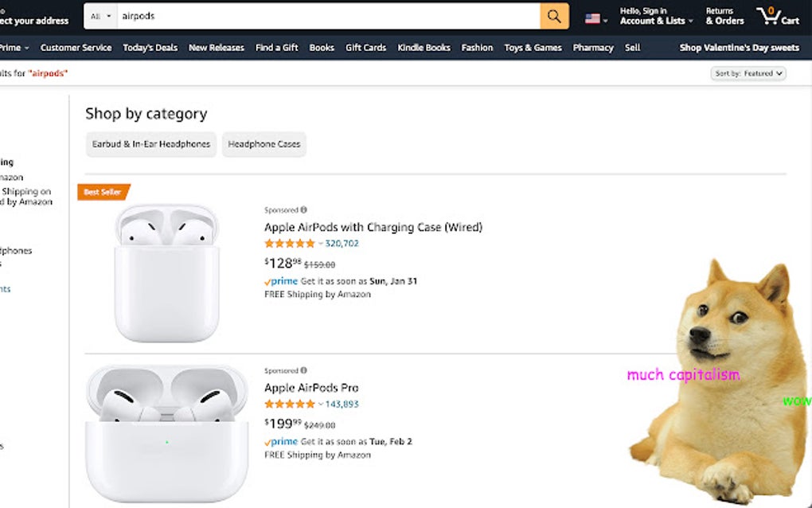Go to Gift Cards navigation item
This screenshot has width=812, height=508.
tap(365, 48)
